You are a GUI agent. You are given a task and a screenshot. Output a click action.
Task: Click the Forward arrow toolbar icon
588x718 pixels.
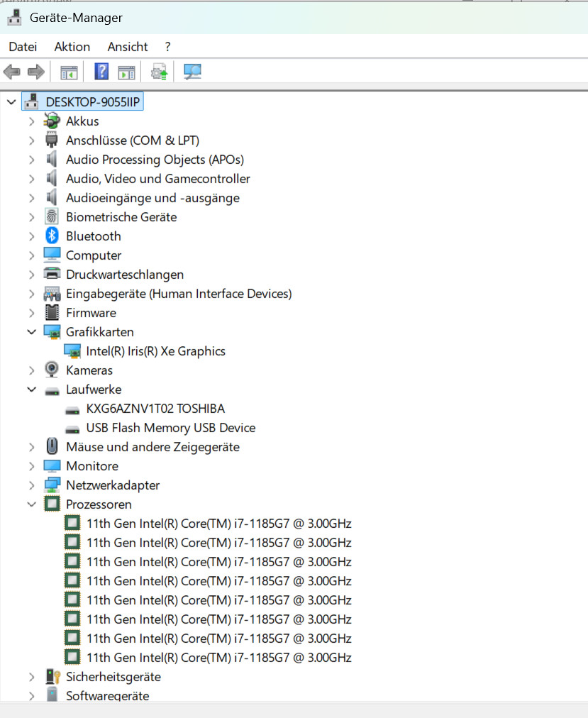(x=36, y=72)
